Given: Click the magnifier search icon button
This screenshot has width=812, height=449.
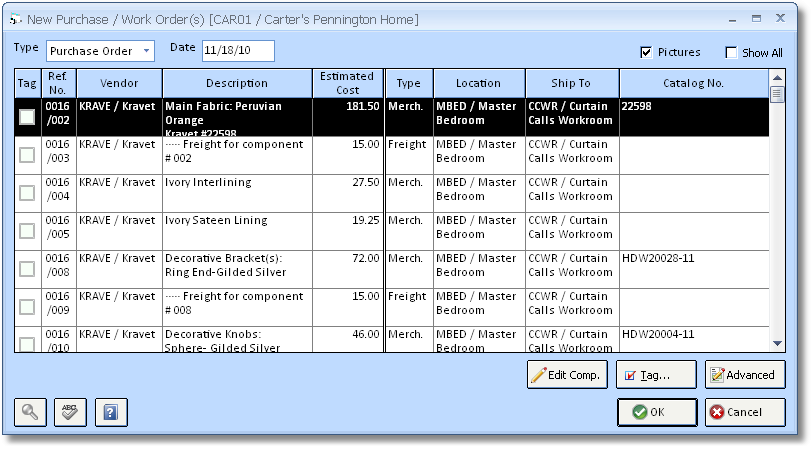Looking at the screenshot, I should (30, 412).
